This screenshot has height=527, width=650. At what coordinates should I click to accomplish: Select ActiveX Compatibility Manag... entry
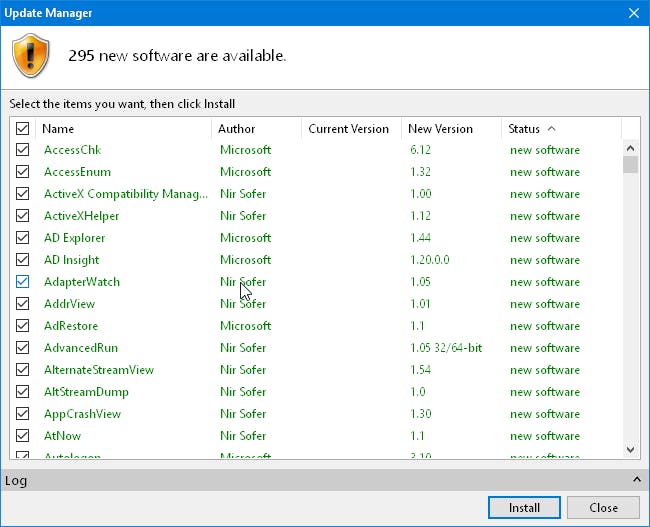coord(126,194)
